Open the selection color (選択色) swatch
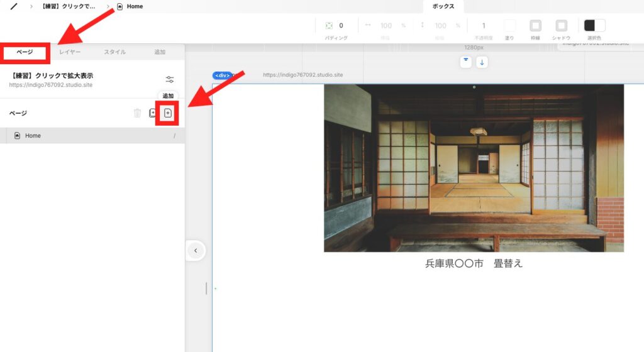This screenshot has height=352, width=644. [x=594, y=25]
